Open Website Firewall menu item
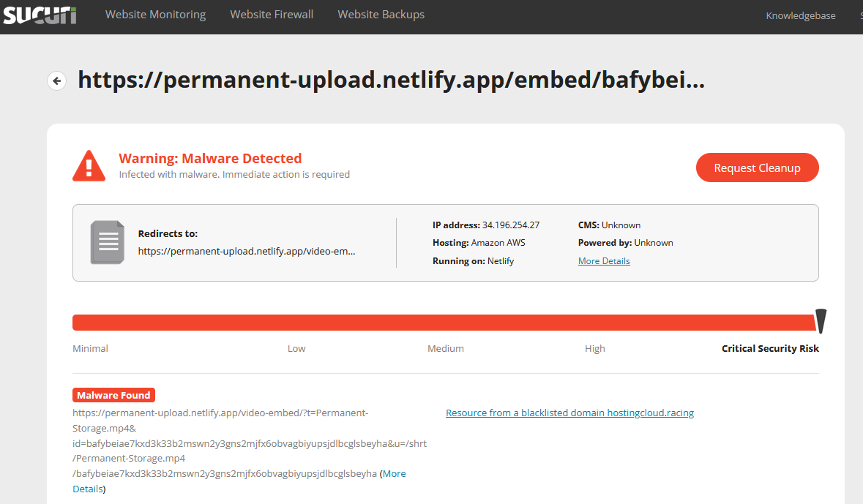Screen dimensions: 863x504 pos(272,15)
